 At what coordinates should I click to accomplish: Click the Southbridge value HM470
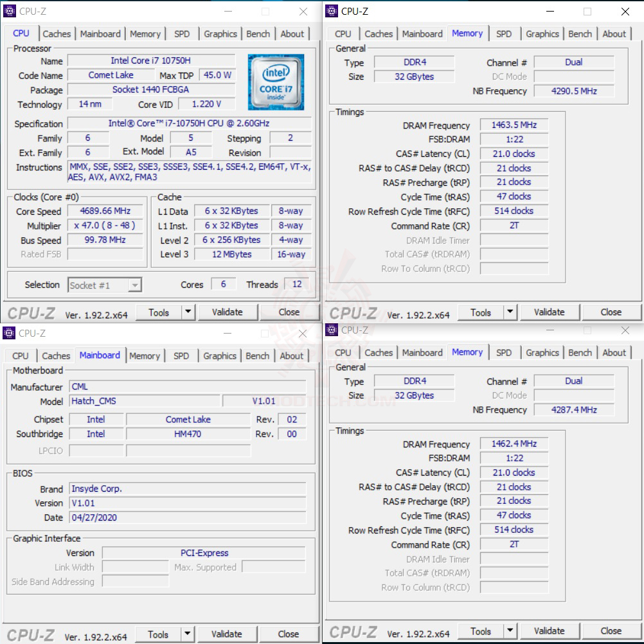(x=188, y=434)
